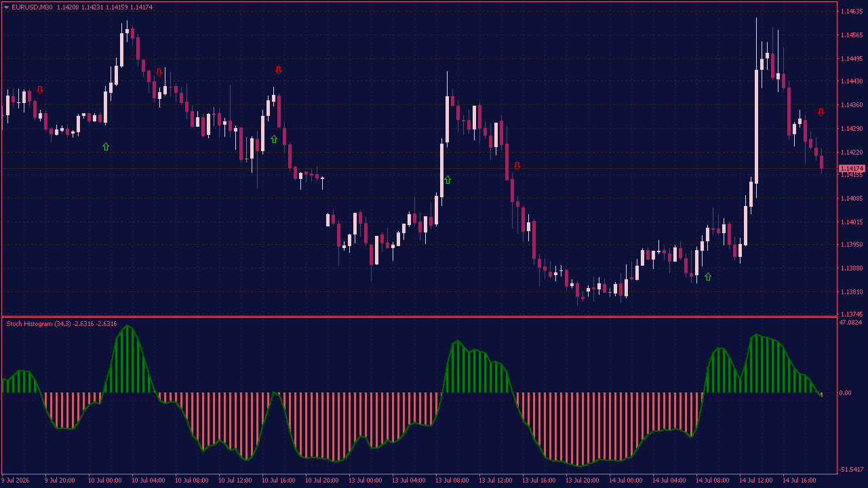
Task: Click the 1.14495 price scale label
Action: (x=852, y=58)
